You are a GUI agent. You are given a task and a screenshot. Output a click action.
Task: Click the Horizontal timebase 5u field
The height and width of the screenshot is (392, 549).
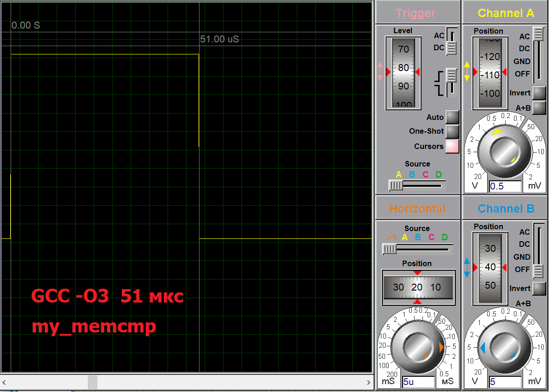coord(418,382)
